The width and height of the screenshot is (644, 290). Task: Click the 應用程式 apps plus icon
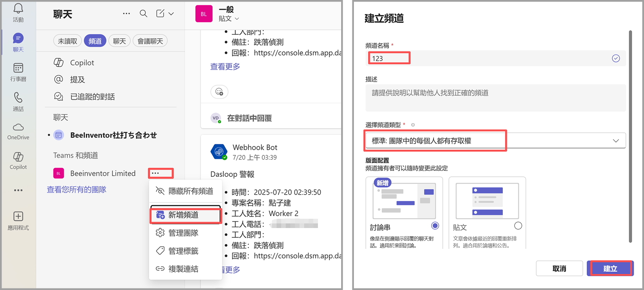[x=18, y=216]
